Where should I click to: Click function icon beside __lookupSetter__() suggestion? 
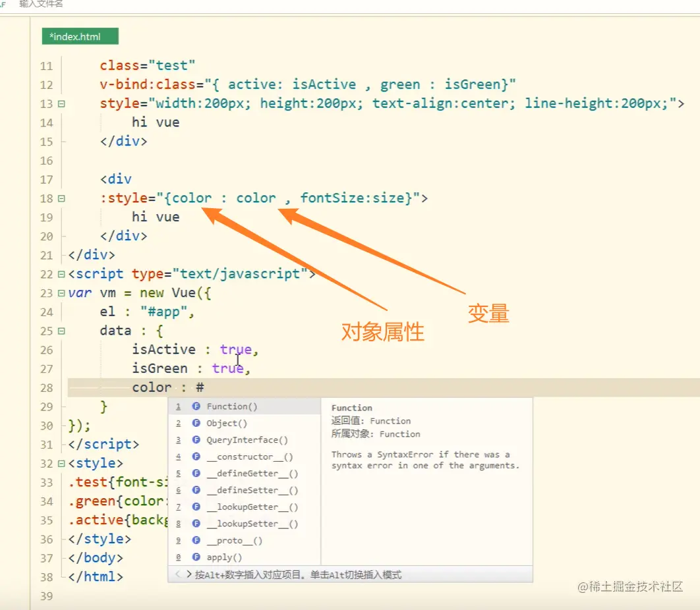[196, 524]
